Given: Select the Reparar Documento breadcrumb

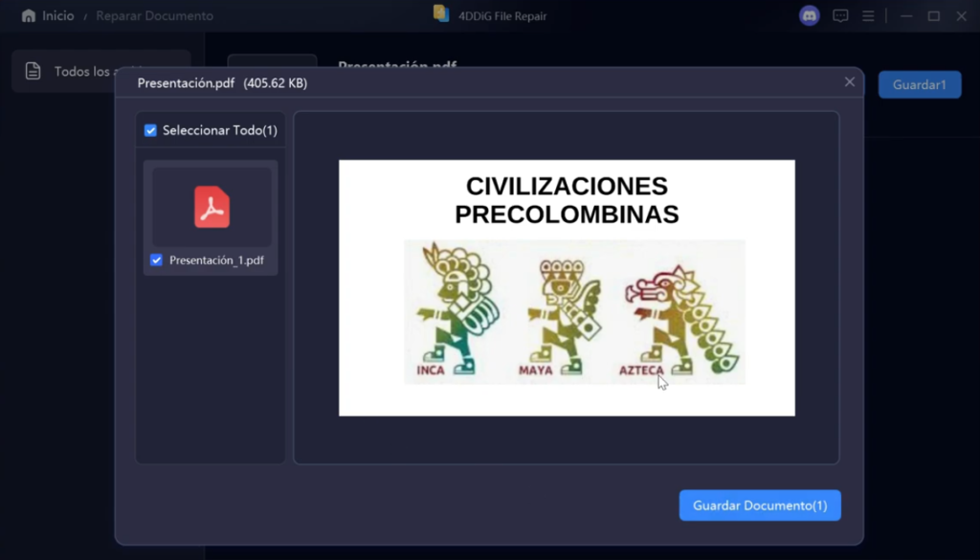Looking at the screenshot, I should click(154, 16).
